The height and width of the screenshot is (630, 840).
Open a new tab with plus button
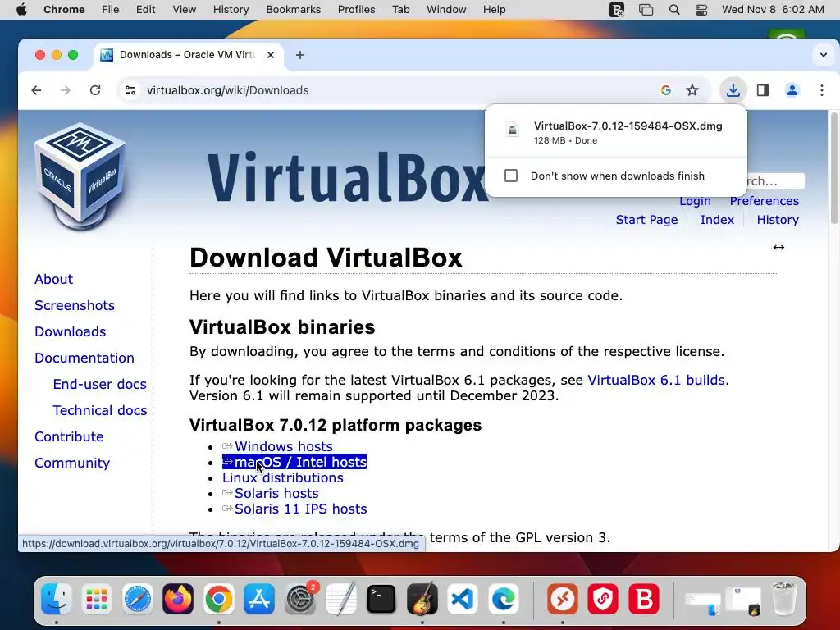[300, 55]
